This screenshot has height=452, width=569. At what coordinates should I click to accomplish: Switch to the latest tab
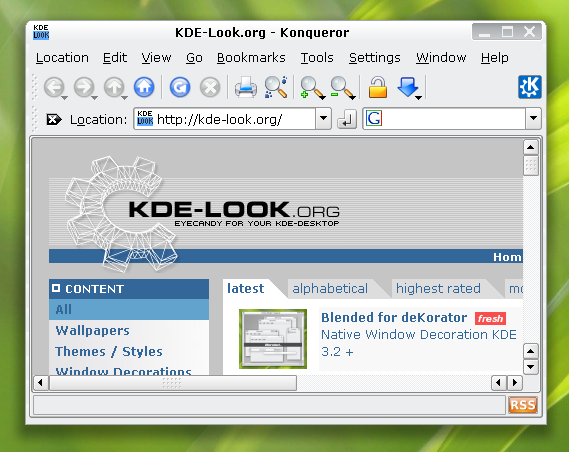point(246,289)
